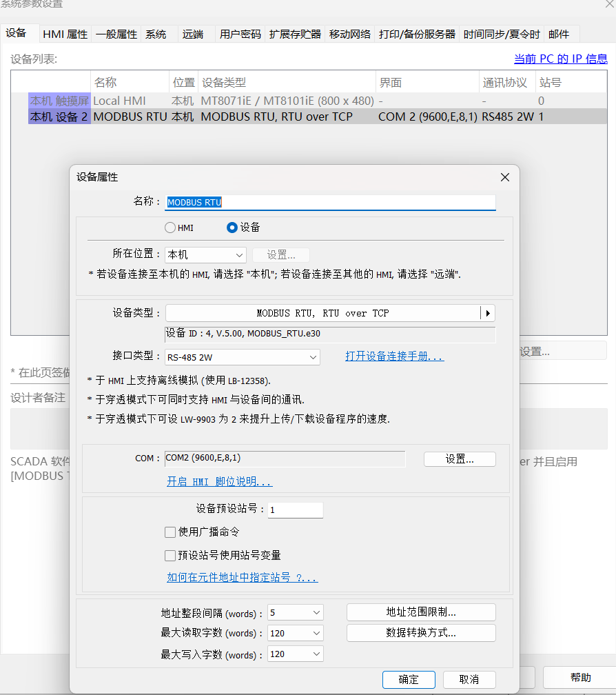Click the 位置 column header

coord(184,83)
